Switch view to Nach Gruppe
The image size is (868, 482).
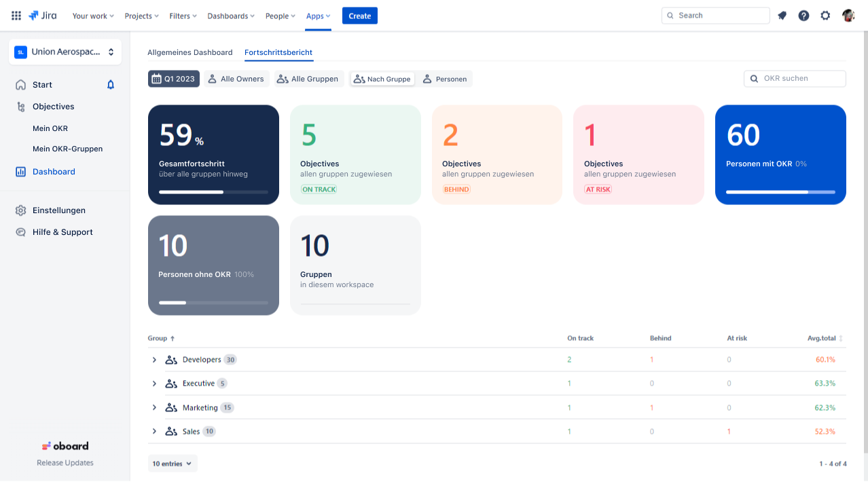pyautogui.click(x=382, y=79)
